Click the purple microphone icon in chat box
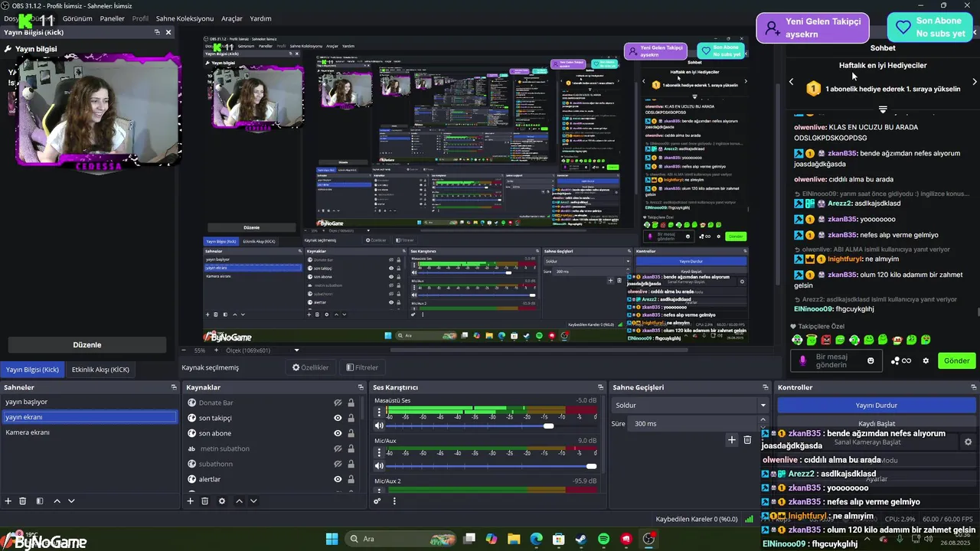This screenshot has height=551, width=980. [x=803, y=360]
